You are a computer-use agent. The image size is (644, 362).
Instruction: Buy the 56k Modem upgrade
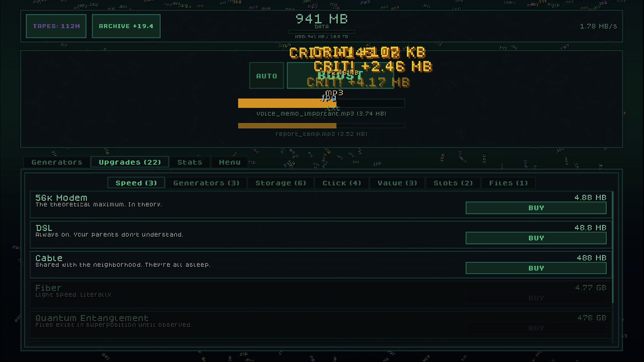coord(536,208)
